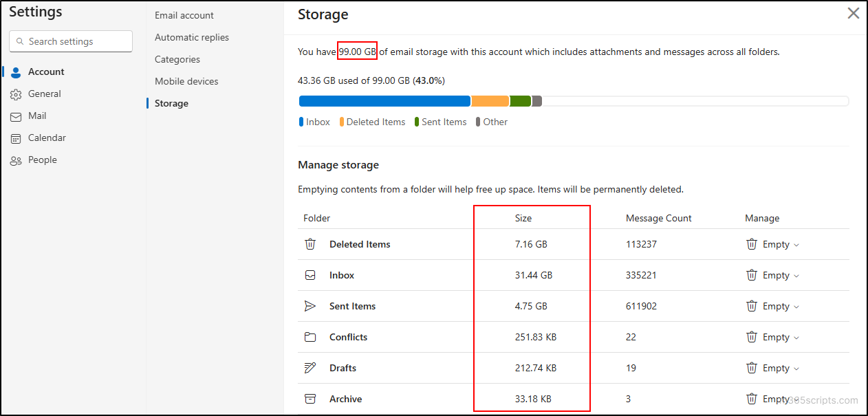Click the orange Deleted Items storage segment
The image size is (868, 416).
490,101
